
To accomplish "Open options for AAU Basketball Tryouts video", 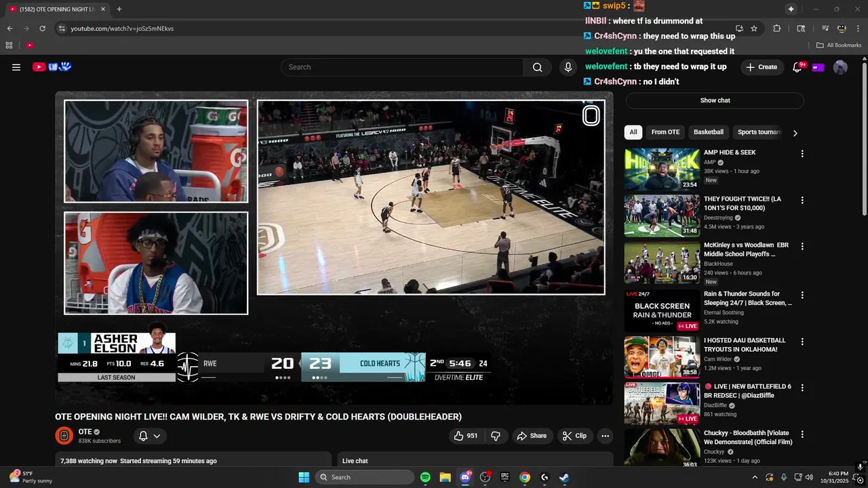I will click(802, 342).
